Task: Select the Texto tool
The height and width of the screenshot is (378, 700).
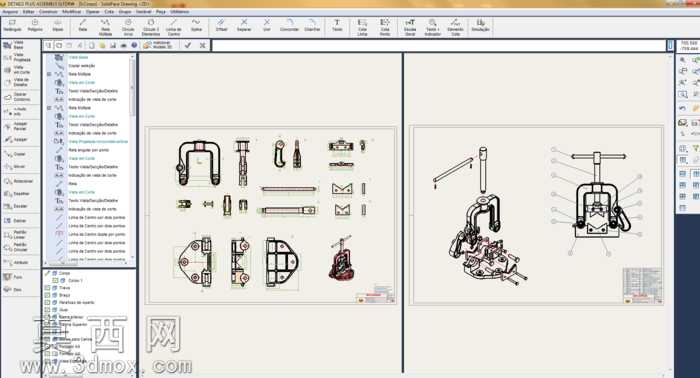Action: 337,26
